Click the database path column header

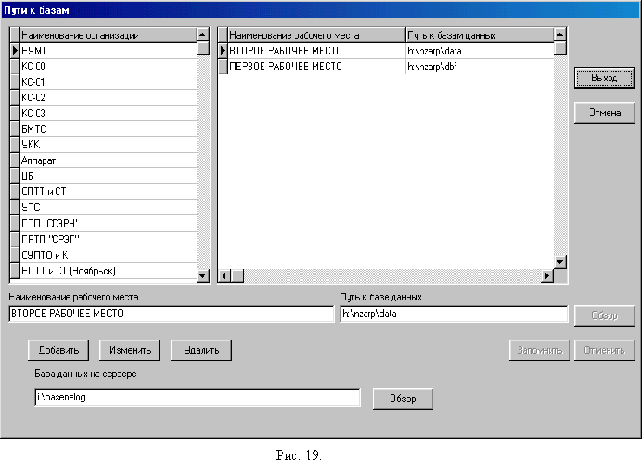tap(479, 35)
